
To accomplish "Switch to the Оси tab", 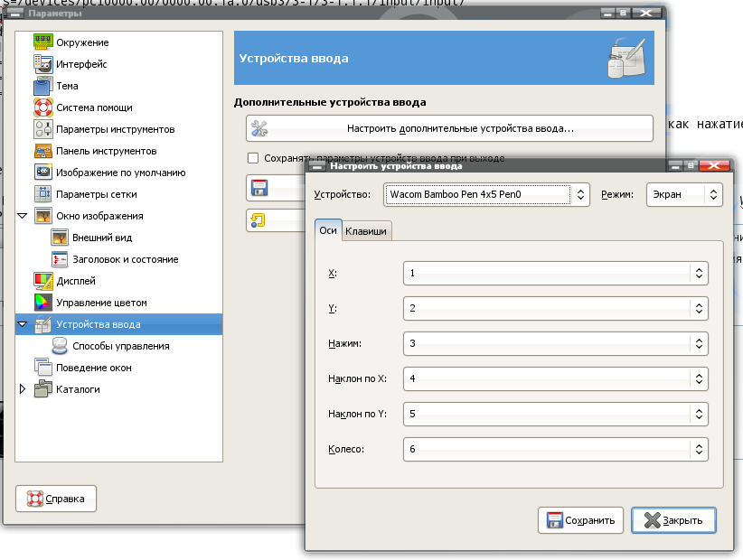I will (328, 230).
